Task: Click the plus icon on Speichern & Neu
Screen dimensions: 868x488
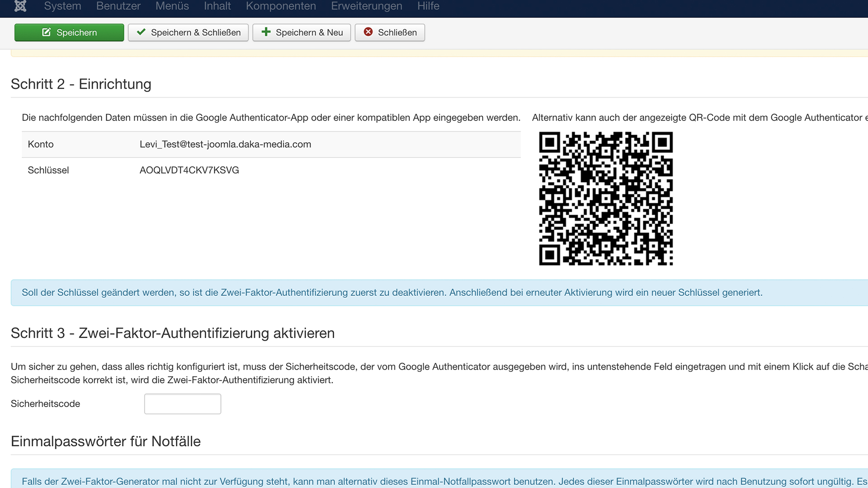Action: tap(266, 32)
